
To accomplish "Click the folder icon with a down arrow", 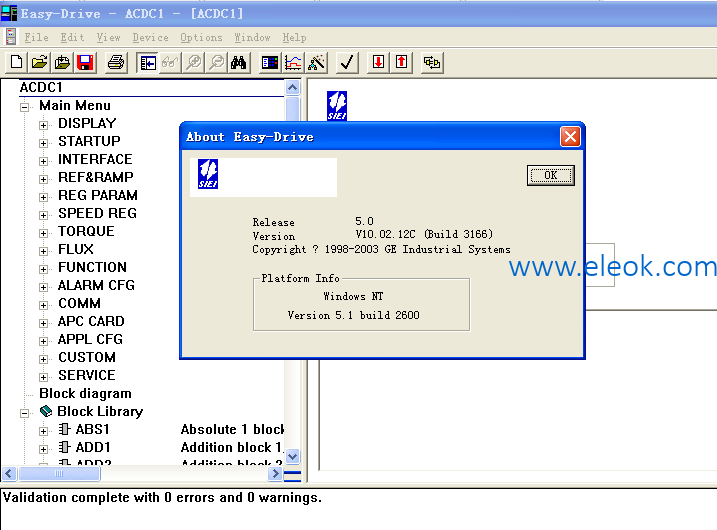I will click(62, 62).
